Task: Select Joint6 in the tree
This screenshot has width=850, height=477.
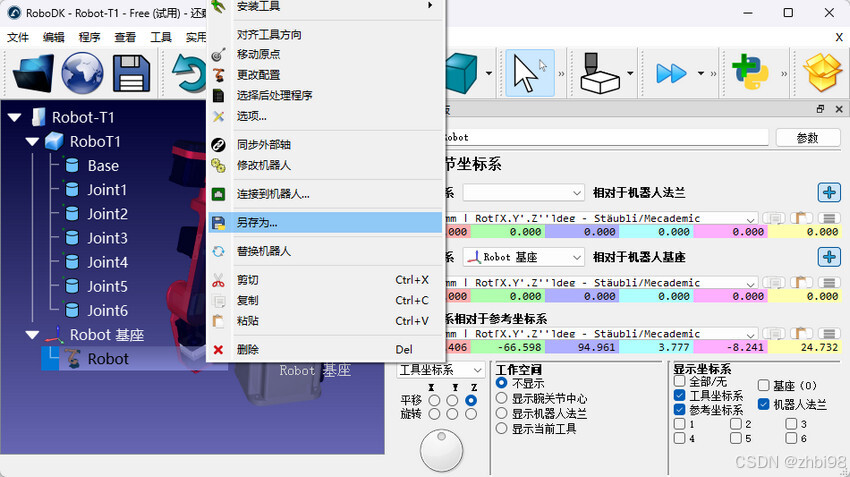Action: [107, 310]
